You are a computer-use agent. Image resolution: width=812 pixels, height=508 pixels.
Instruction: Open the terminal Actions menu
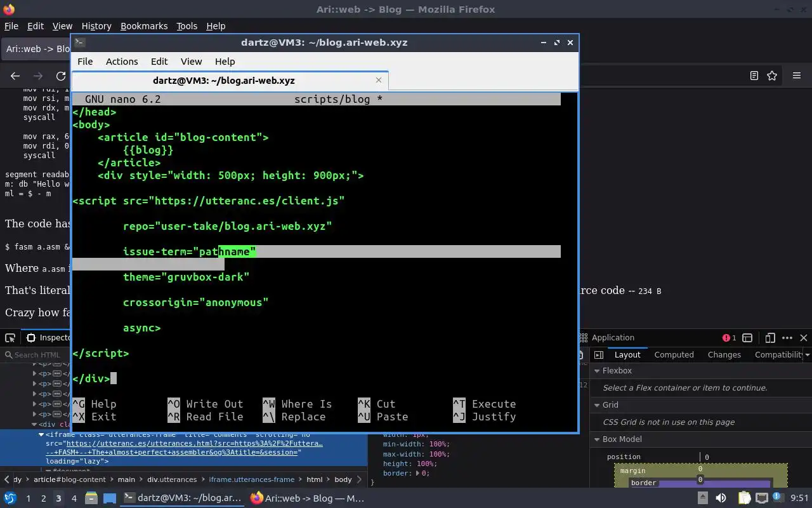click(122, 62)
